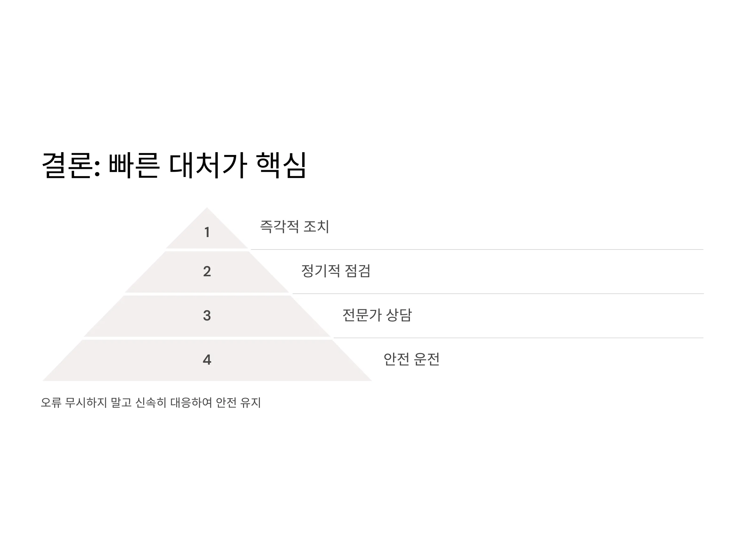The width and height of the screenshot is (747, 560).
Task: Click pyramid level number 2
Action: click(x=207, y=271)
